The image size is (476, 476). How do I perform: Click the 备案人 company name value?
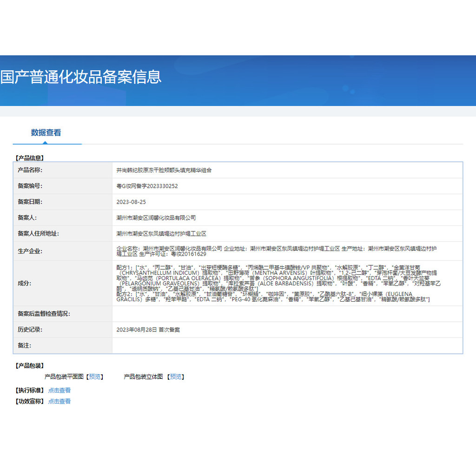point(156,218)
